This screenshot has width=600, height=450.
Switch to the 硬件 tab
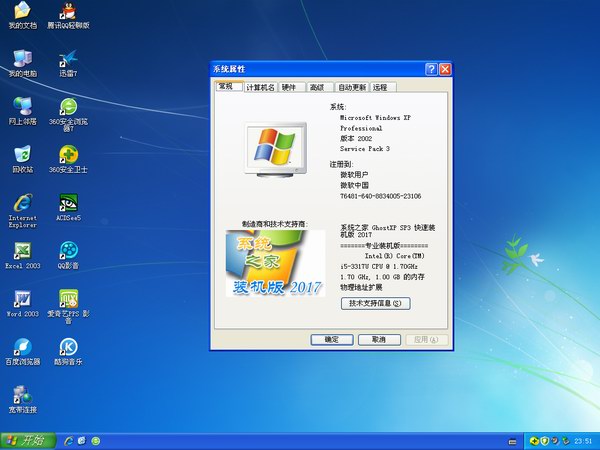click(x=292, y=87)
